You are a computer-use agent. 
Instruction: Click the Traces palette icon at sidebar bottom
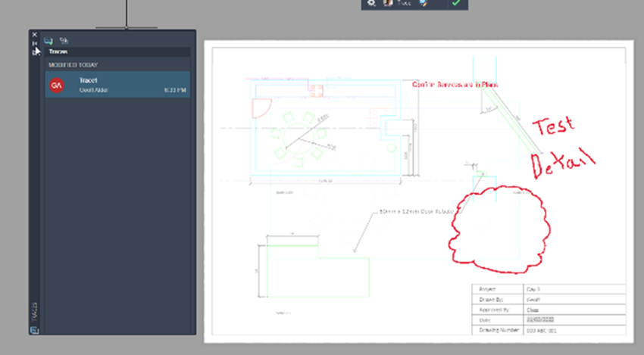click(35, 330)
